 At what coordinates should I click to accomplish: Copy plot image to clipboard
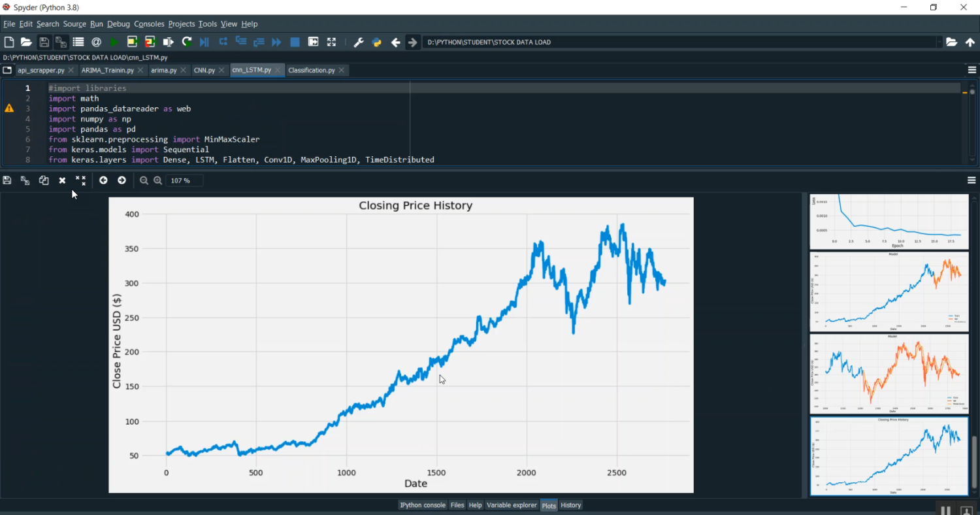(x=43, y=180)
